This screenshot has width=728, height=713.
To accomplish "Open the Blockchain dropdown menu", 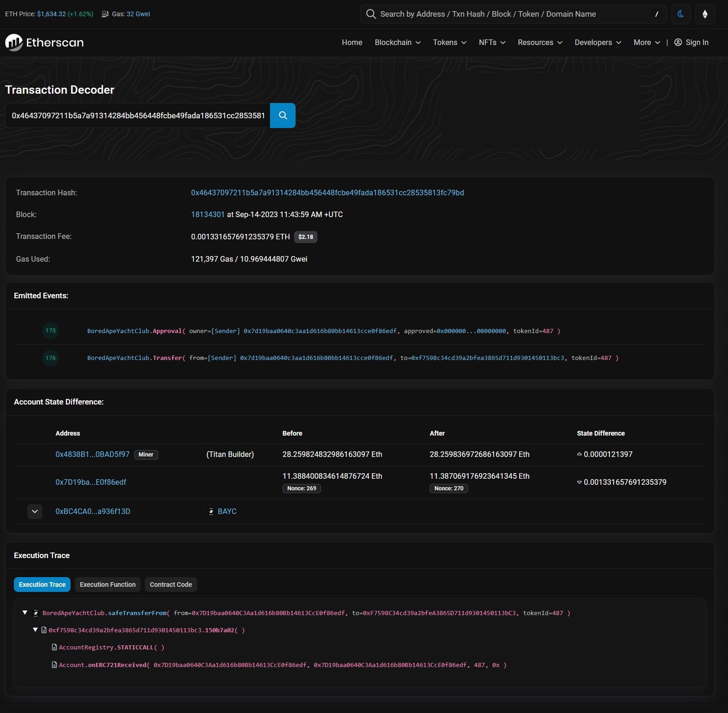I will 398,43.
